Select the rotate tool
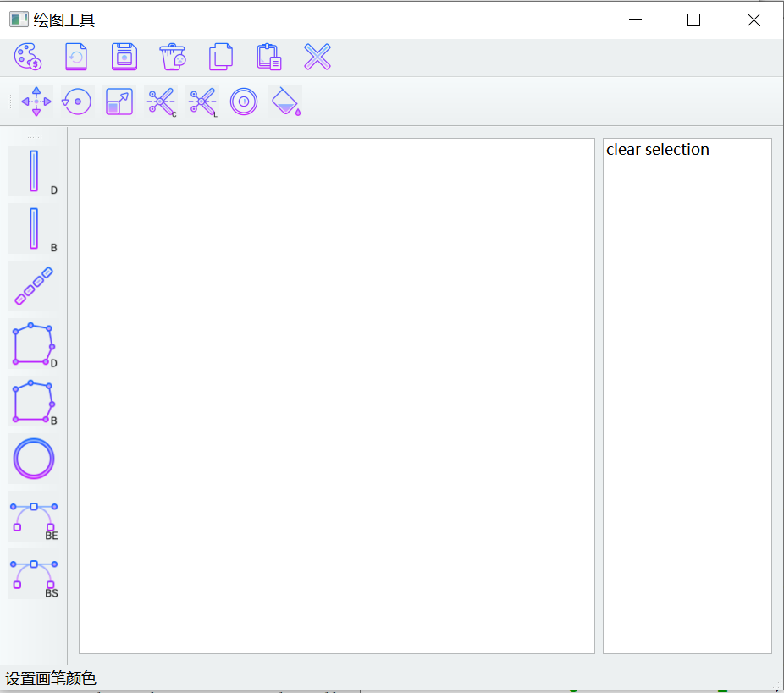Screen dimensions: 784x693 pyautogui.click(x=78, y=102)
